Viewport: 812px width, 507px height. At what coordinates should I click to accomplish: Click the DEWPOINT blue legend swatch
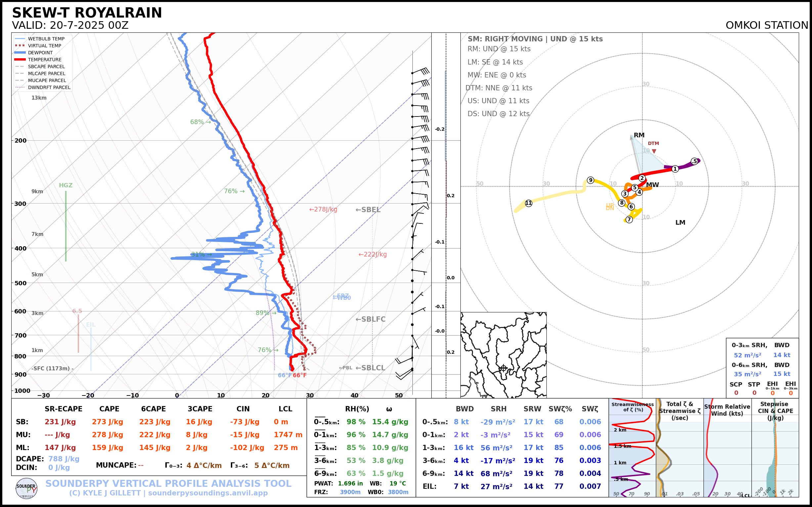(x=20, y=53)
